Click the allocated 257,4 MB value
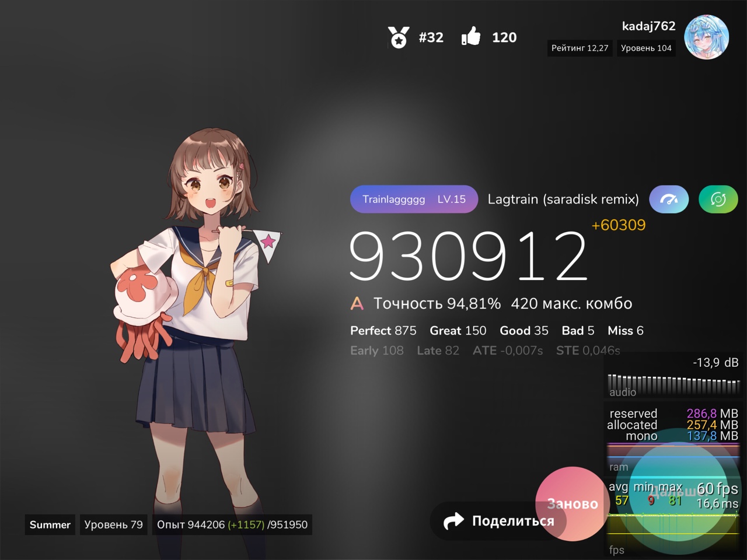747x560 pixels. (x=712, y=425)
